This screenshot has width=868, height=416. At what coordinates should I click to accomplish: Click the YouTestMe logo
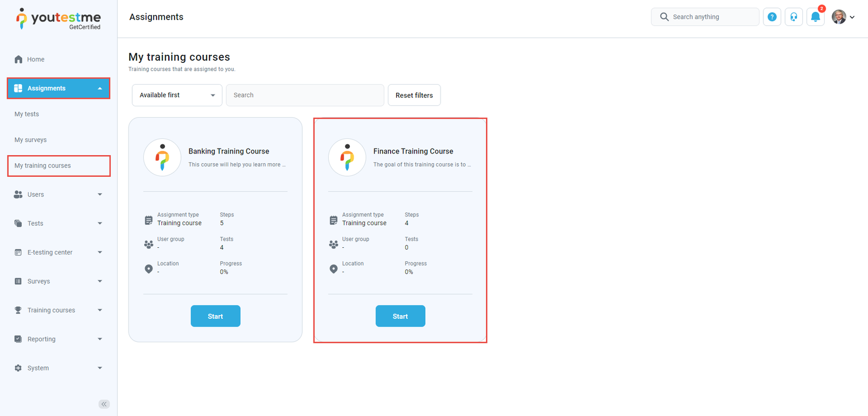coord(59,19)
